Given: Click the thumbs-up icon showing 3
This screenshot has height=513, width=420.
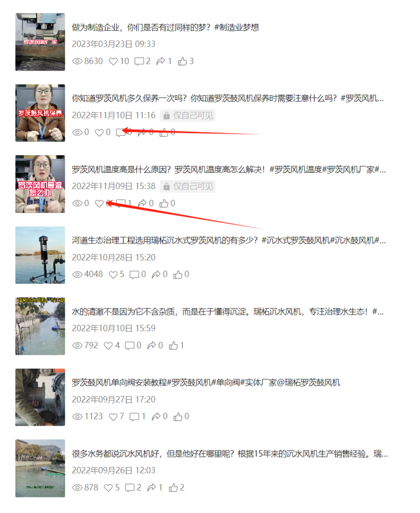Looking at the screenshot, I should click(x=182, y=61).
